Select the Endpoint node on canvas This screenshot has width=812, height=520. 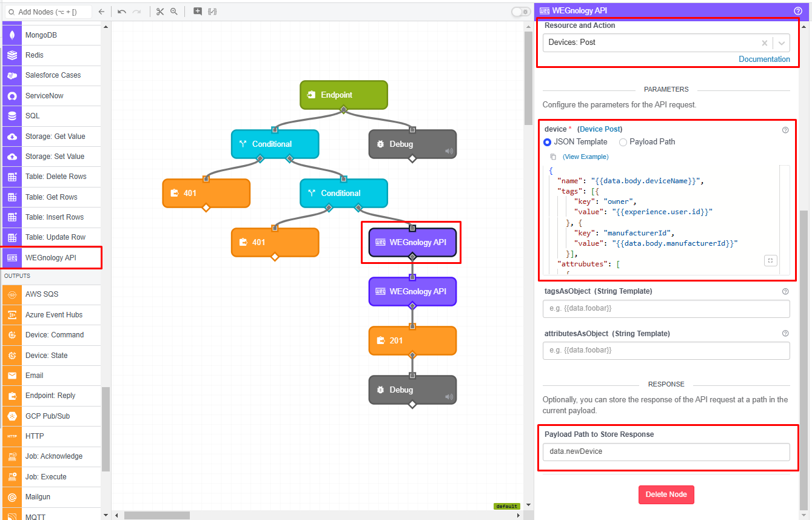point(344,95)
